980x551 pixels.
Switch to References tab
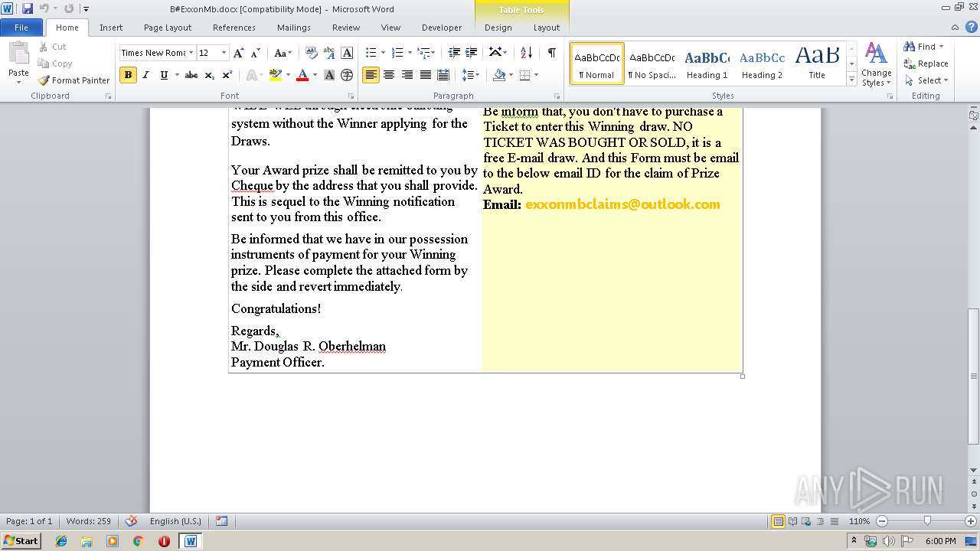point(234,28)
